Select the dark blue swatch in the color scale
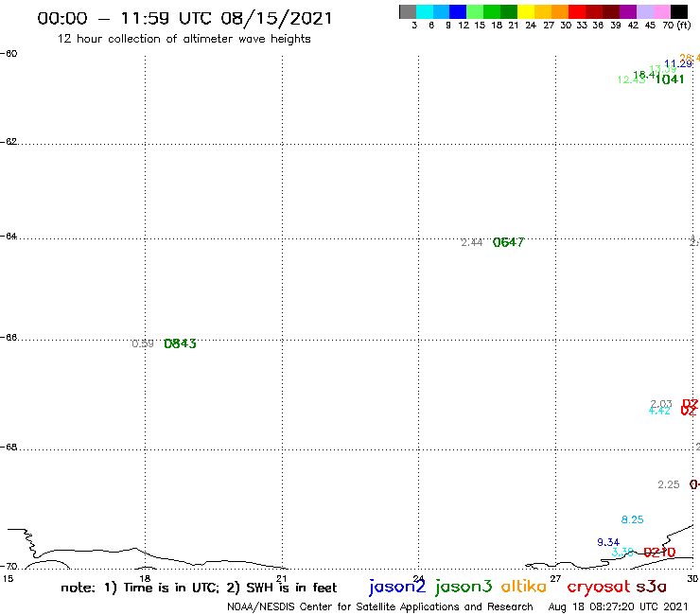Screen dimensions: 700x615 (x=458, y=11)
